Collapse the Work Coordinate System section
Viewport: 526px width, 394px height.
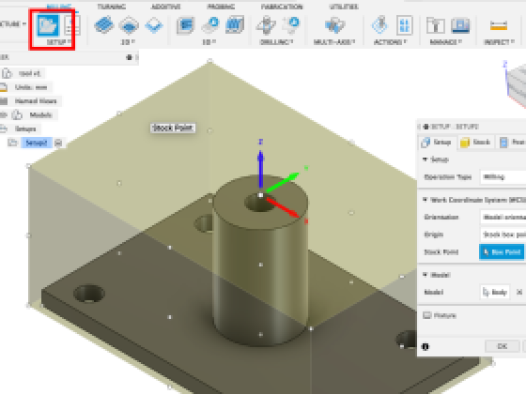point(425,200)
